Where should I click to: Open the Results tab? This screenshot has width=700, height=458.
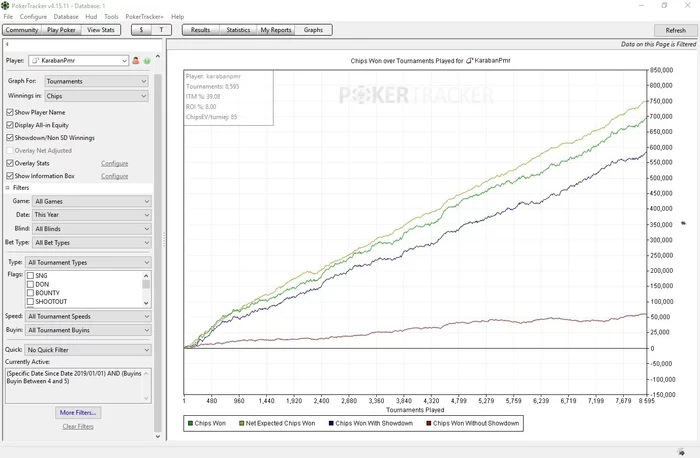pyautogui.click(x=200, y=30)
